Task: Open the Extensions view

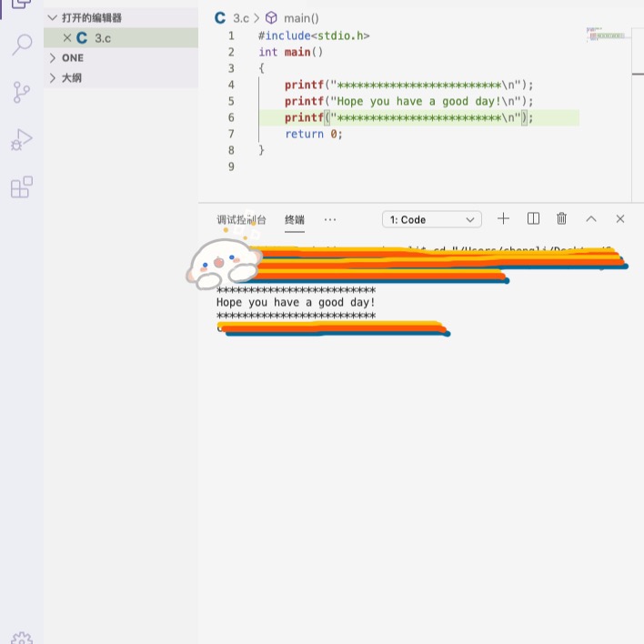Action: tap(21, 187)
